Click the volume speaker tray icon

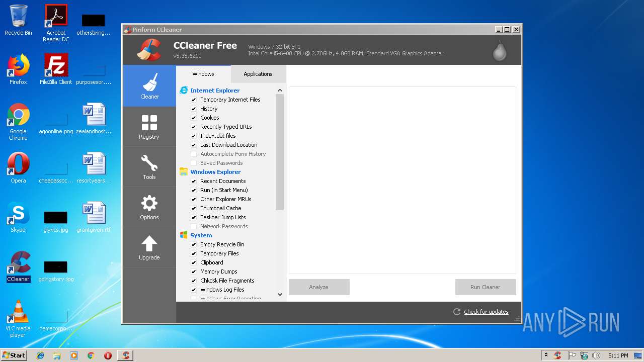click(x=596, y=355)
